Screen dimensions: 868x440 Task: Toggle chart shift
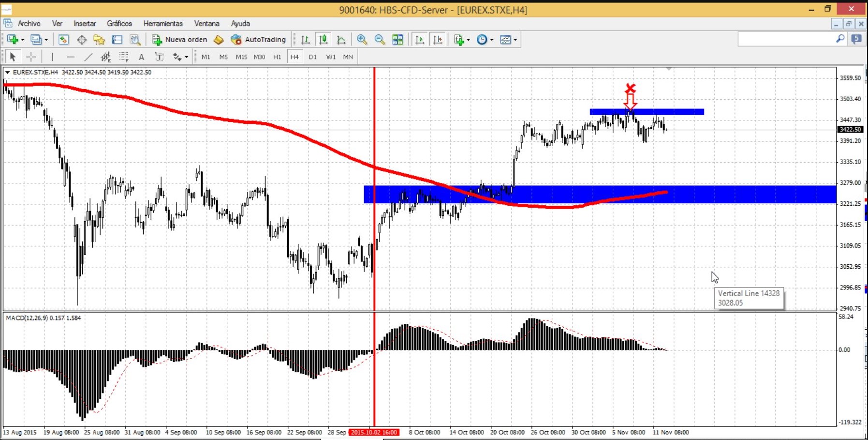[x=437, y=40]
